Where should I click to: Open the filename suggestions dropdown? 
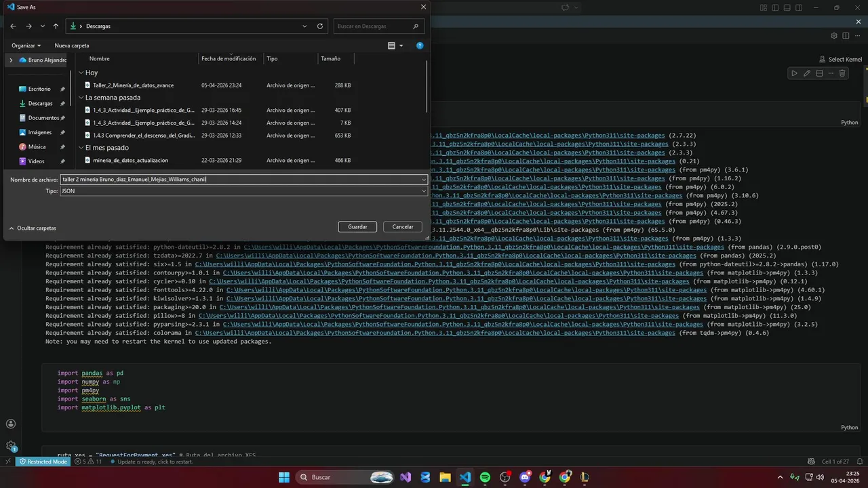[x=425, y=180]
